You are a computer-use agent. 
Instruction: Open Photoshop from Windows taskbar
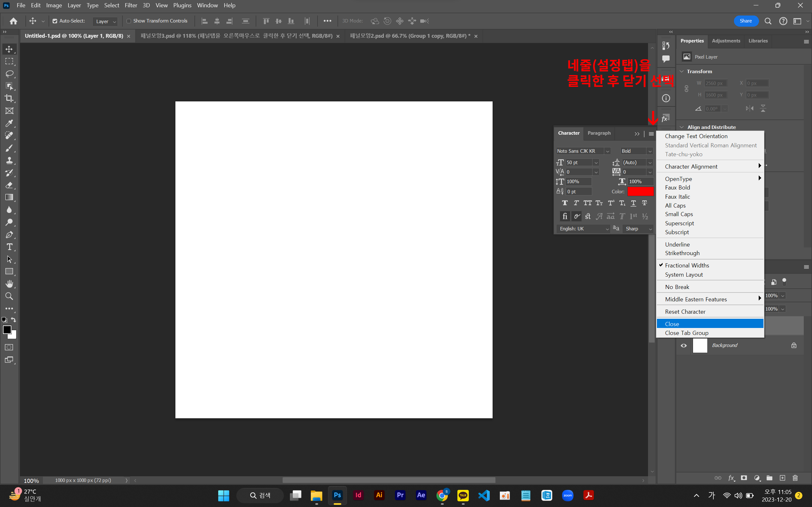(x=337, y=495)
